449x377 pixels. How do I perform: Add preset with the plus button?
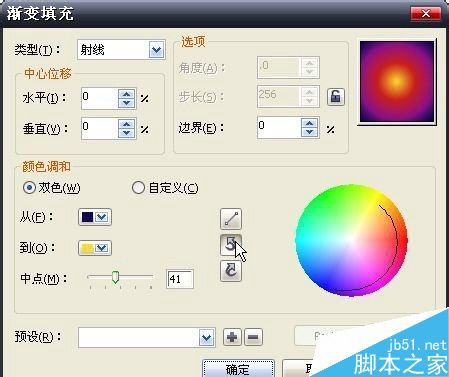[232, 337]
